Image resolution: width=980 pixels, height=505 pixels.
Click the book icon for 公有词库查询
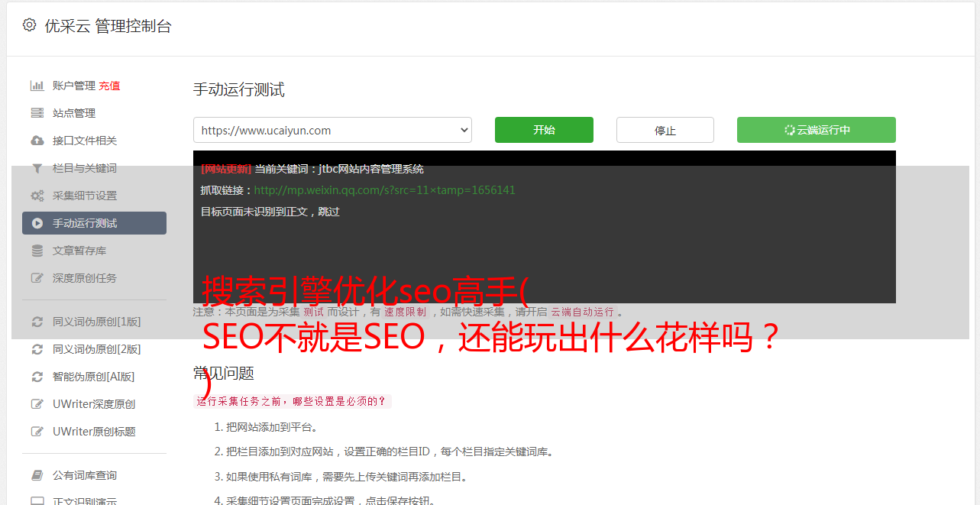pos(37,475)
